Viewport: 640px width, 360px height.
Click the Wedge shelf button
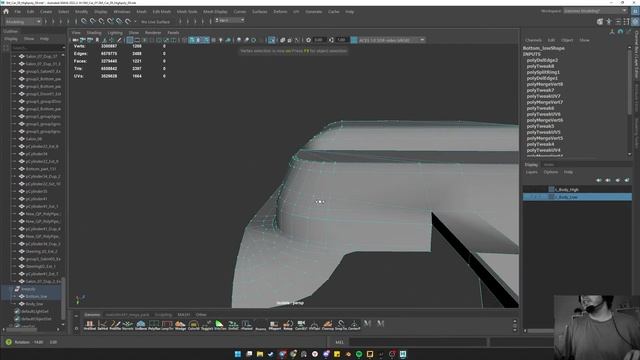(x=180, y=325)
